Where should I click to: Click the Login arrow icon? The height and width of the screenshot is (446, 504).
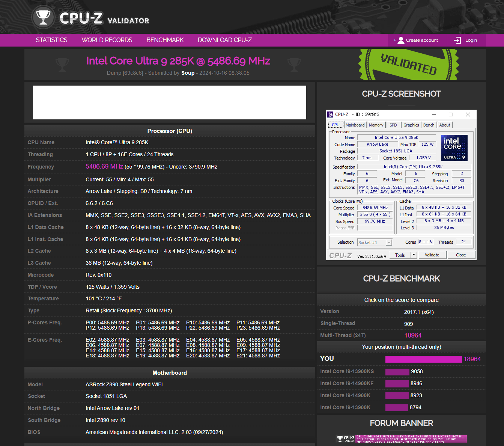457,40
